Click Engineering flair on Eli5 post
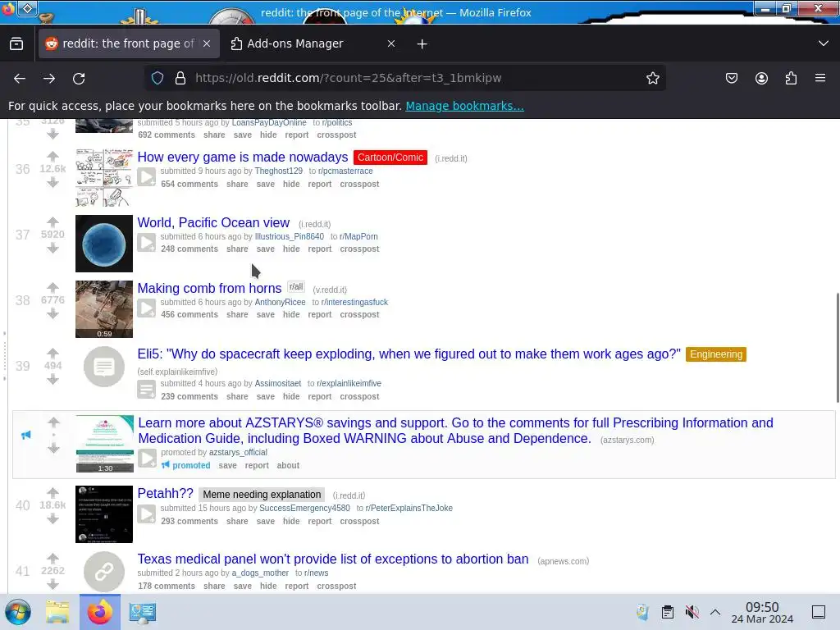The width and height of the screenshot is (840, 630). click(716, 354)
